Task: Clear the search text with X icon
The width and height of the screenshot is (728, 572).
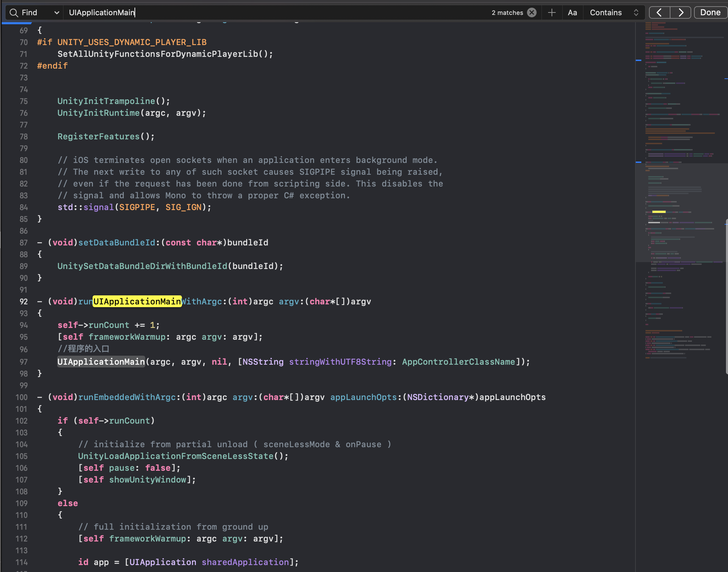Action: 531,13
